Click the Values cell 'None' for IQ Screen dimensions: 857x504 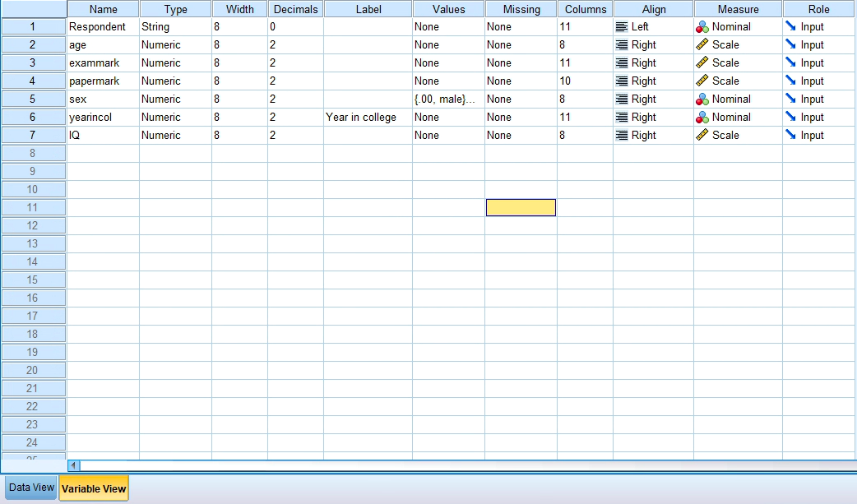pyautogui.click(x=449, y=135)
